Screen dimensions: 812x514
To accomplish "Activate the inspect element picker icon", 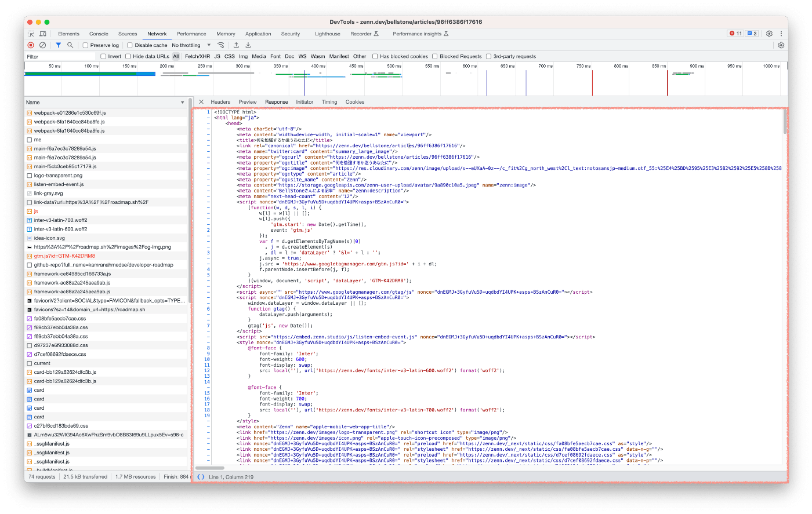I will (31, 34).
